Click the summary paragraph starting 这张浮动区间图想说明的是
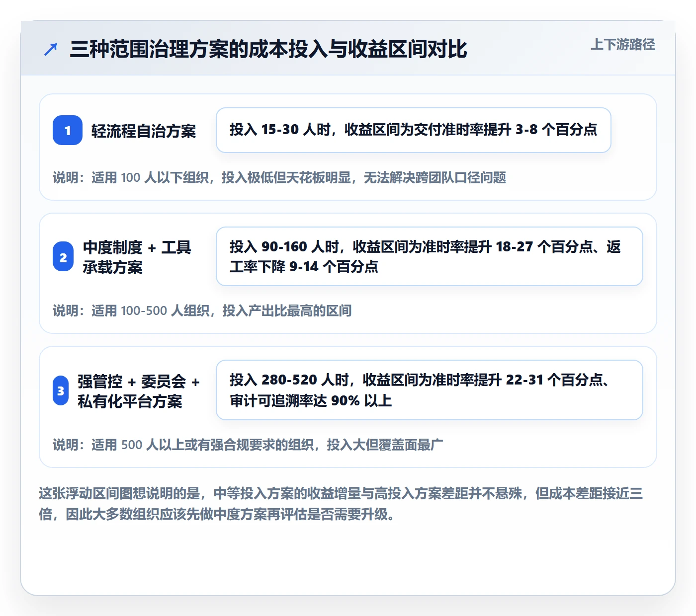Viewport: 696px width, 616px height. point(341,503)
